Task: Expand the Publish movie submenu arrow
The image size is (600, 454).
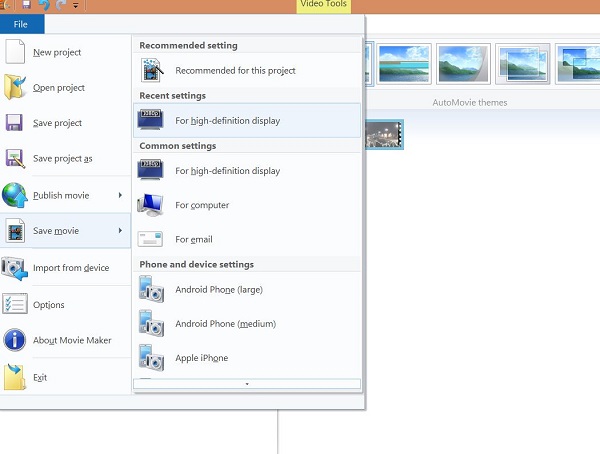Action: tap(120, 195)
